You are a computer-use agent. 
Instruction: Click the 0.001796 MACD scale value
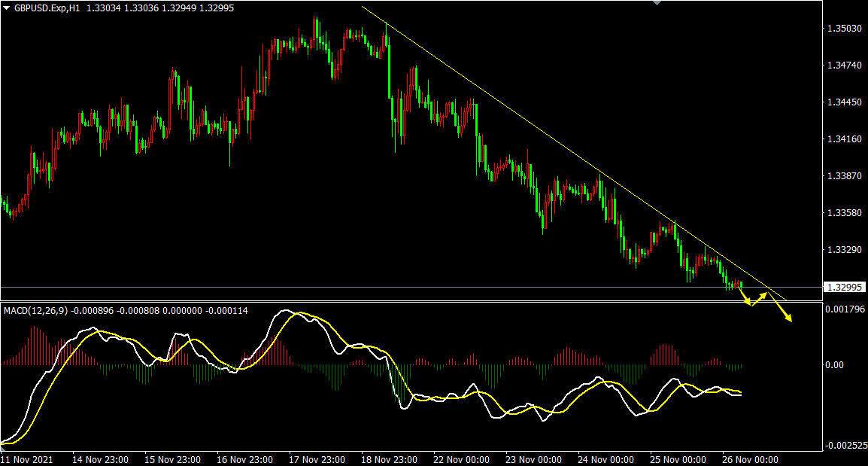point(845,309)
